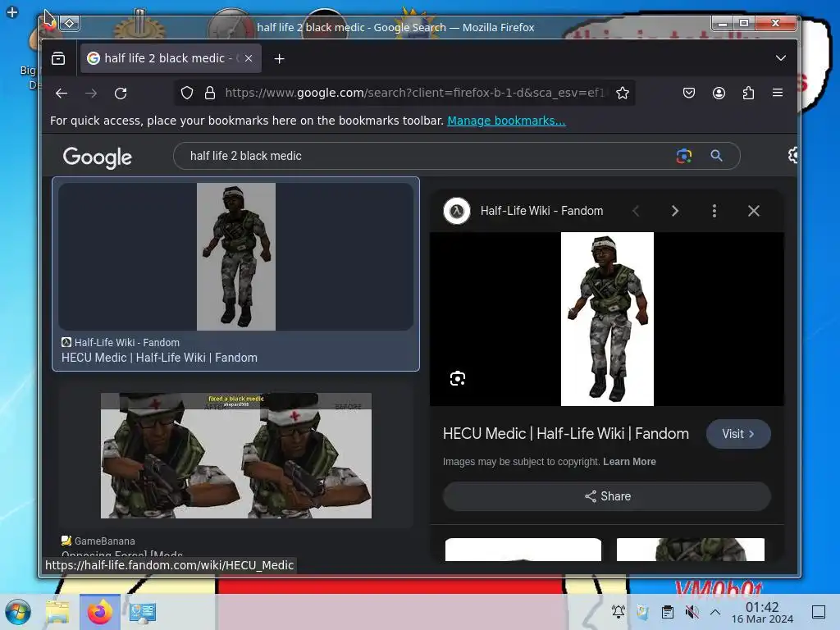Open Google quick settings gear

pos(793,155)
